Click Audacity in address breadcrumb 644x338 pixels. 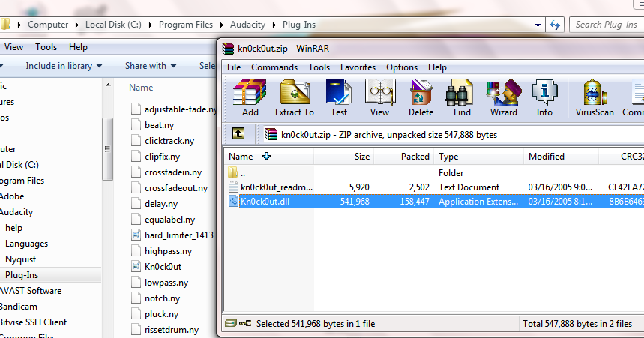(x=247, y=25)
